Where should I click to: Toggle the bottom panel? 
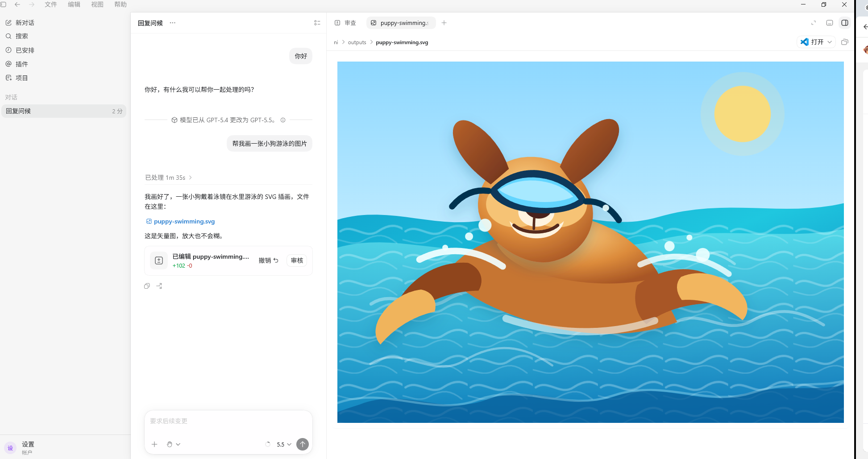coord(830,23)
